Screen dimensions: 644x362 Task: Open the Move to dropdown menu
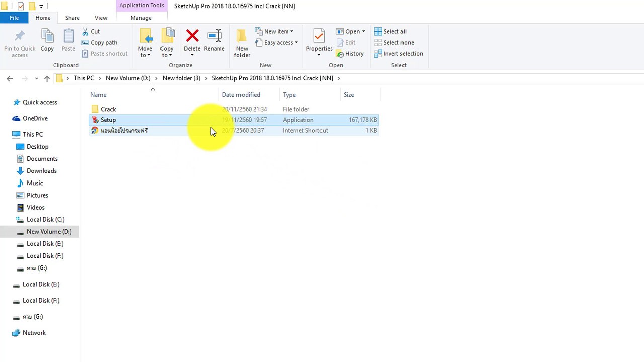(x=145, y=43)
